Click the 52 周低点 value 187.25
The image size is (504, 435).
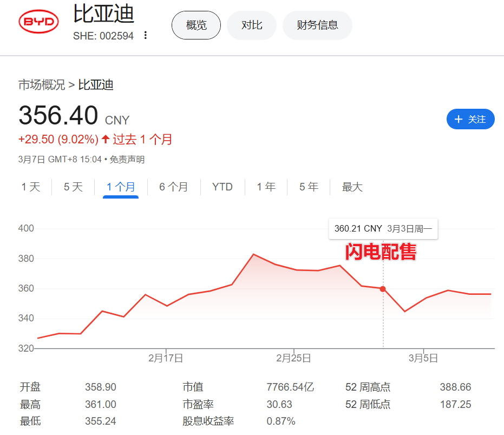pyautogui.click(x=455, y=404)
